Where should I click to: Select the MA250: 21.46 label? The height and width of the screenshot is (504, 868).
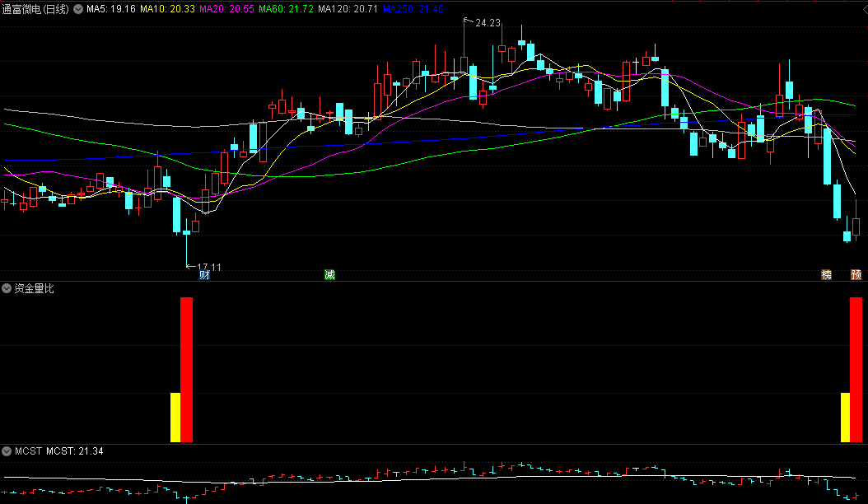pyautogui.click(x=413, y=9)
